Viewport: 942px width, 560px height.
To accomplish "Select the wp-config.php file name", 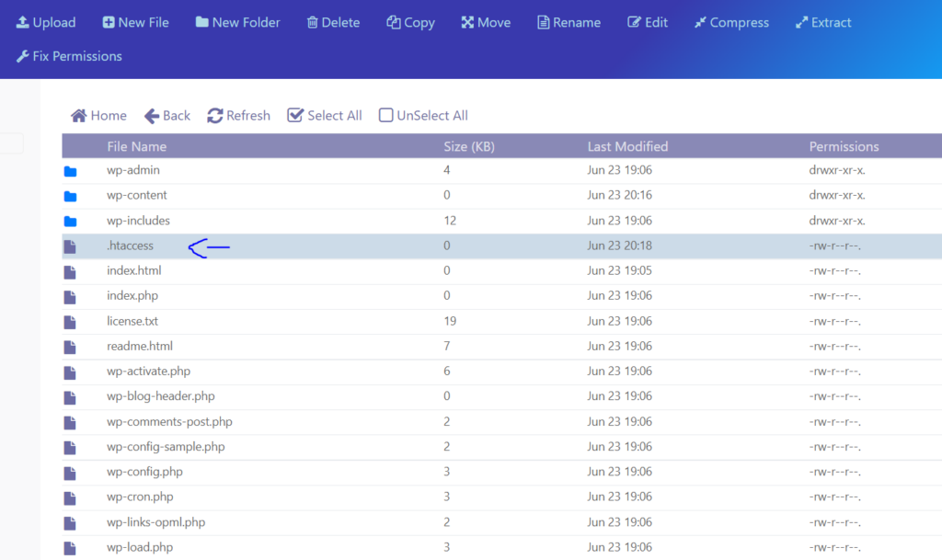I will (x=144, y=472).
